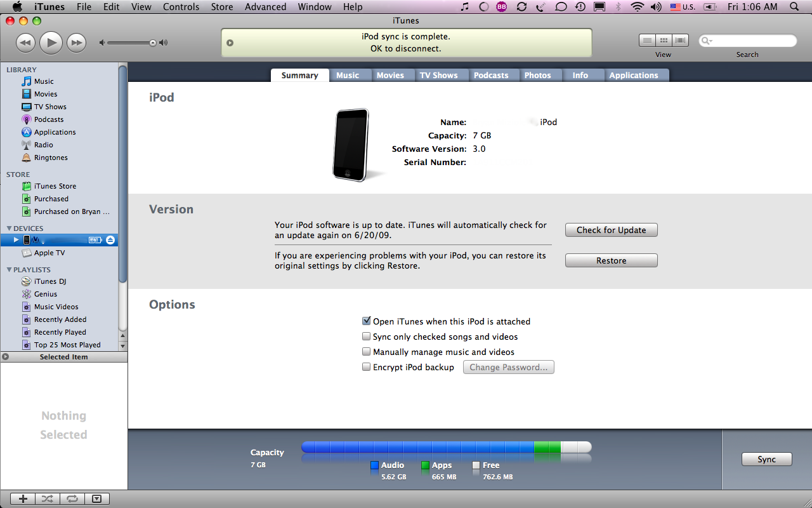This screenshot has height=508, width=812.
Task: Open the Advanced menu
Action: coord(265,7)
